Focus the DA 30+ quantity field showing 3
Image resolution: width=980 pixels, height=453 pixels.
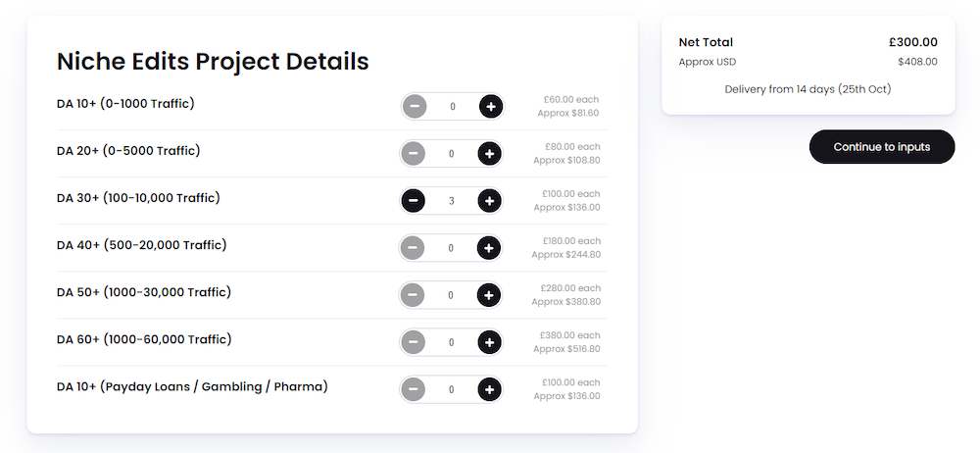[x=451, y=201]
